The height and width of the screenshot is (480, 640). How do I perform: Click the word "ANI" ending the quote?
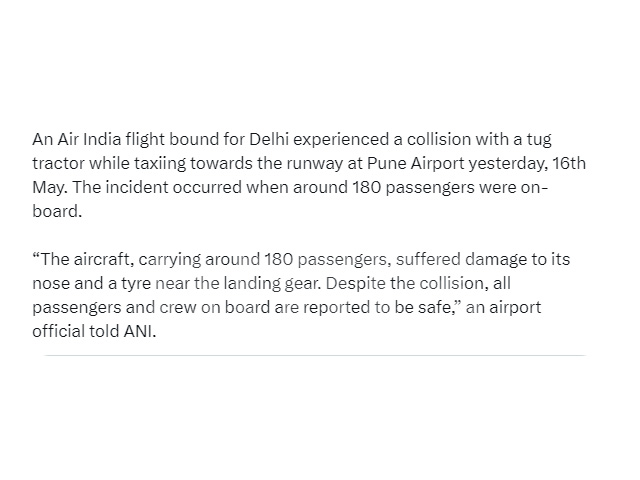click(x=138, y=331)
